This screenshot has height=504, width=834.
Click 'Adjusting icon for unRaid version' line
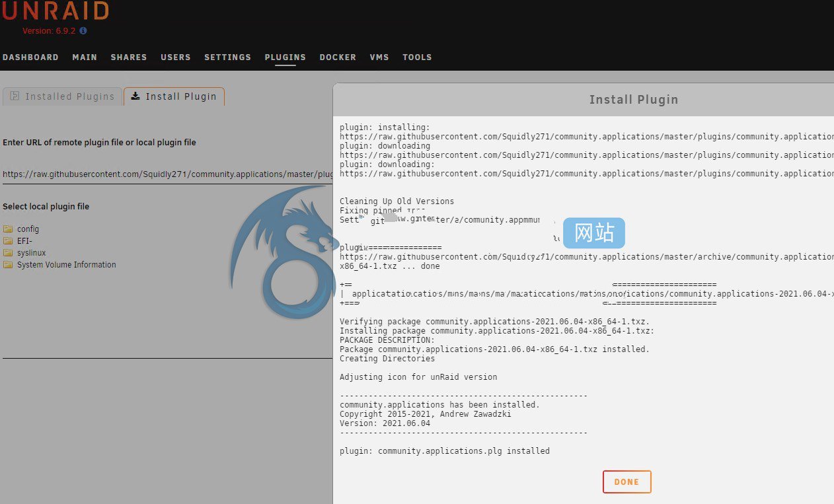tap(418, 377)
